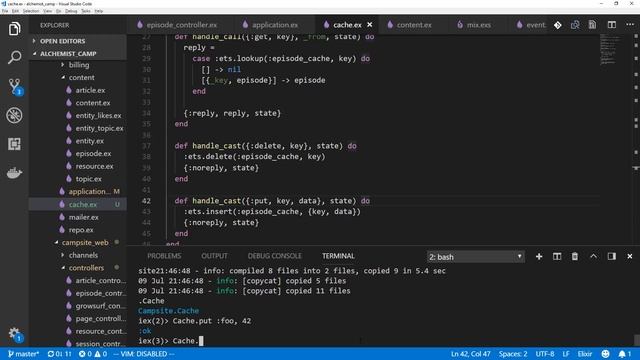Open notifications bell in status bar
This screenshot has height=360, width=640.
(x=624, y=354)
